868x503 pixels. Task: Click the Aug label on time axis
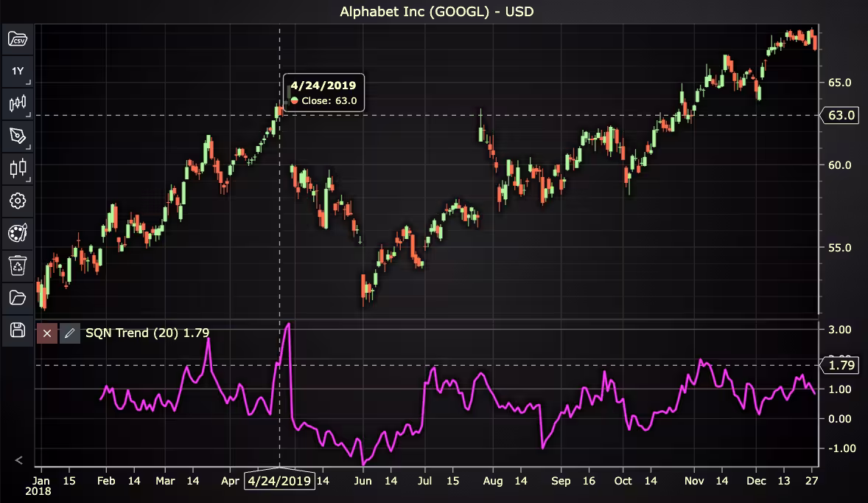(x=493, y=481)
